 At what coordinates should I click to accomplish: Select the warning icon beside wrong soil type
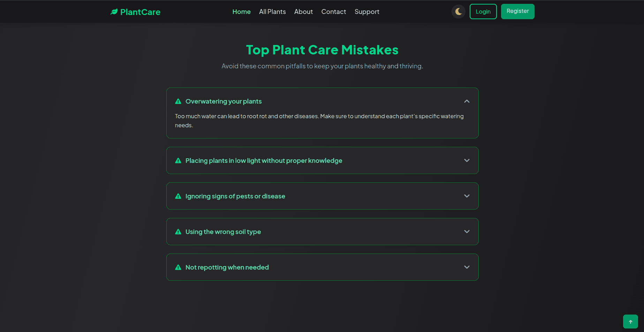click(x=178, y=232)
